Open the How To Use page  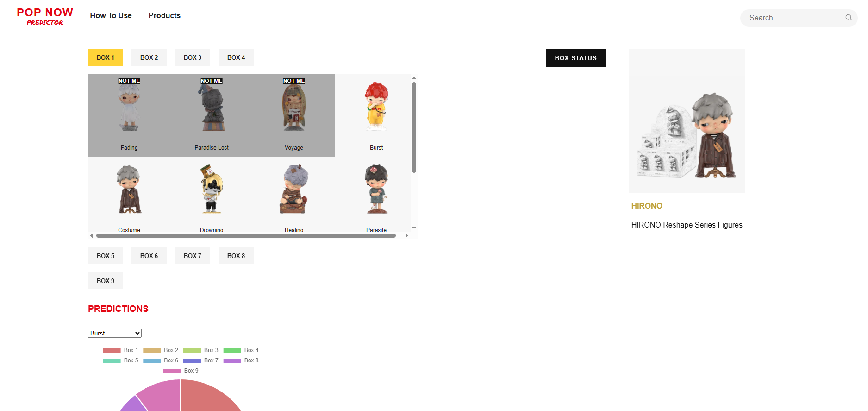(111, 15)
